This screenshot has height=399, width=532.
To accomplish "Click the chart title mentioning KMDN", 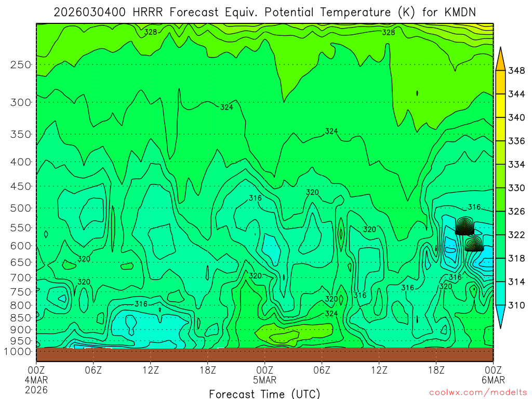I will pos(264,12).
